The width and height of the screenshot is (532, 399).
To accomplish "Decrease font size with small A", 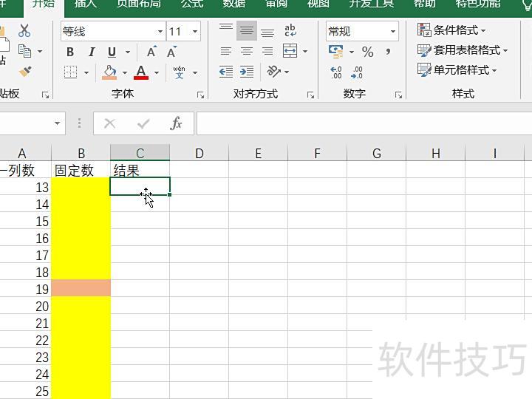I will pos(172,51).
